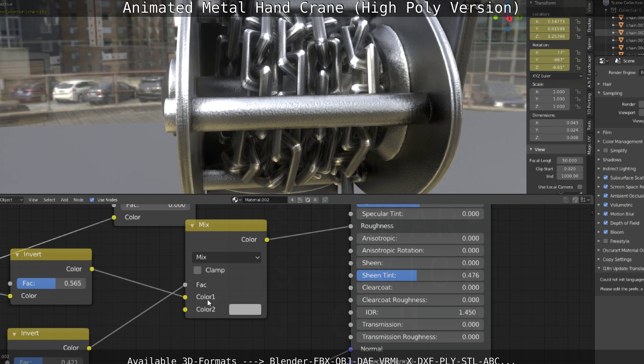Open the XYZ Euler rotation mode dropdown
Viewport: 644px width, 364px height.
coord(556,76)
